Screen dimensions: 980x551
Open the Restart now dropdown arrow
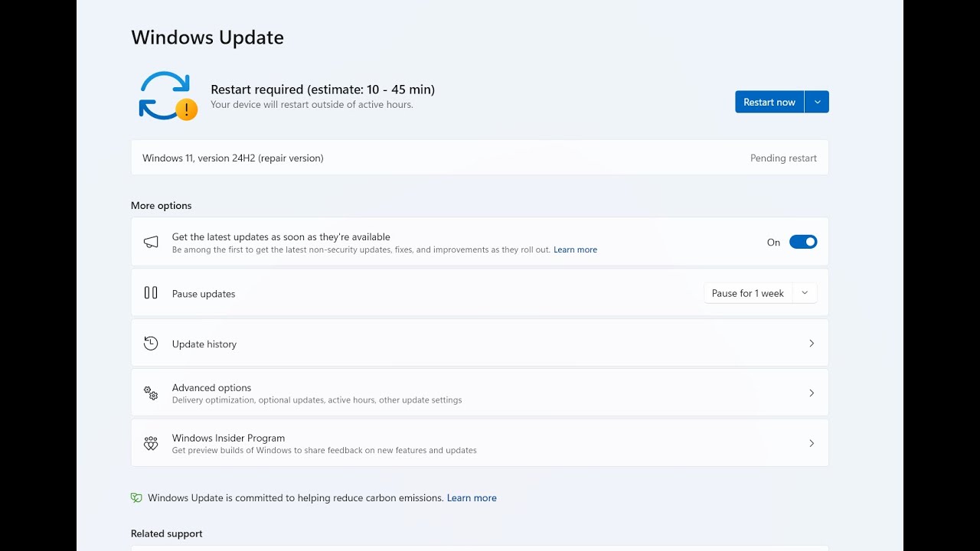tap(817, 102)
